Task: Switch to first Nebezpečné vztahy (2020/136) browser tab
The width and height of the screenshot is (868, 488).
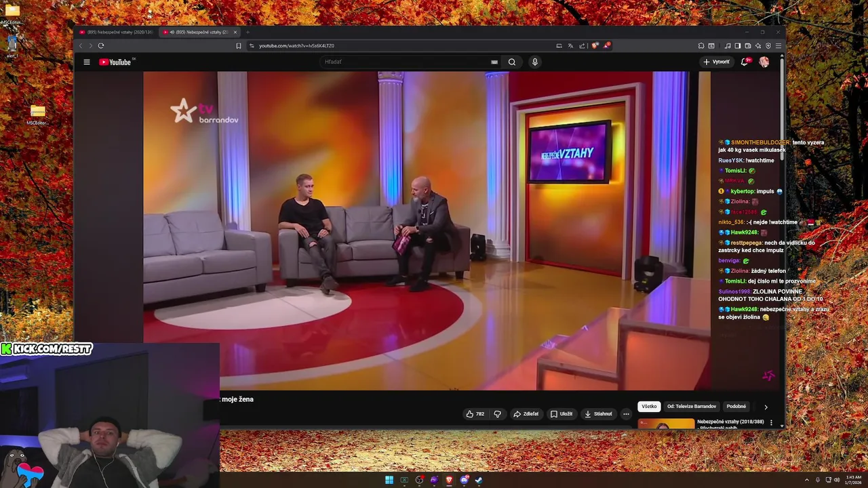Action: tap(116, 32)
